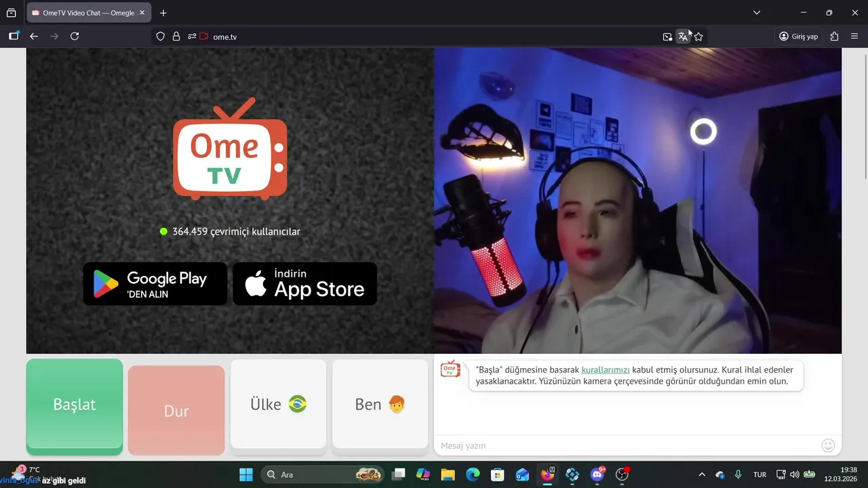Viewport: 868px width, 488px height.
Task: Sign in with Giriş yap button
Action: 799,37
